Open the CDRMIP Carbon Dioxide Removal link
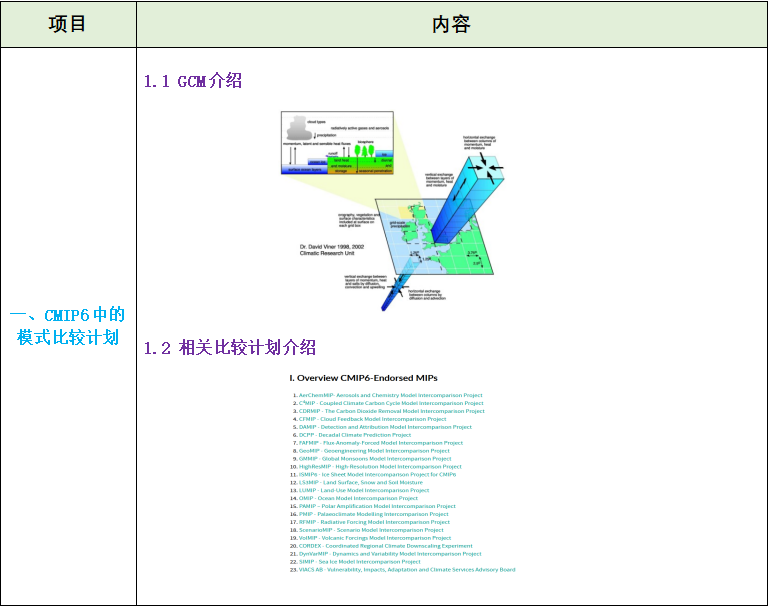Image resolution: width=769 pixels, height=607 pixels. point(391,411)
